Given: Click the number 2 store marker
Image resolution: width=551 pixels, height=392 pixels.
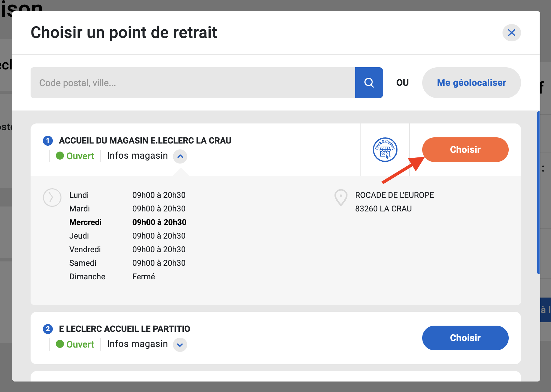Looking at the screenshot, I should pos(48,329).
